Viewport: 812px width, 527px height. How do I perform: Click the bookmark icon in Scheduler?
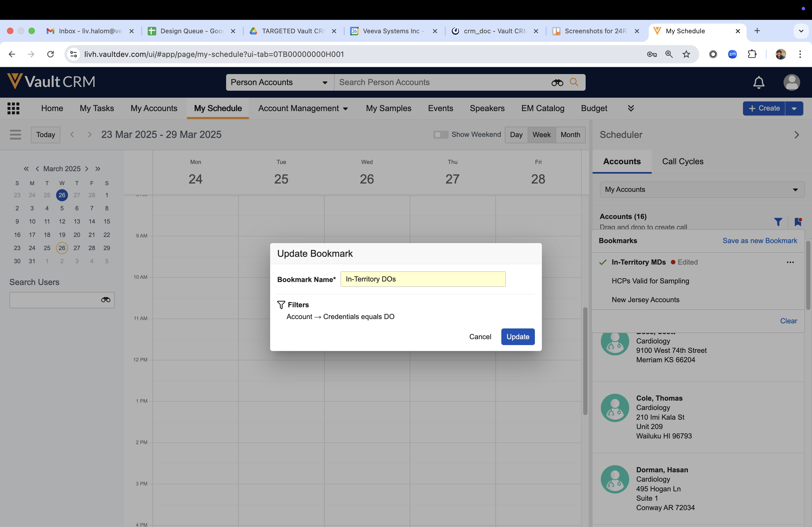(798, 222)
